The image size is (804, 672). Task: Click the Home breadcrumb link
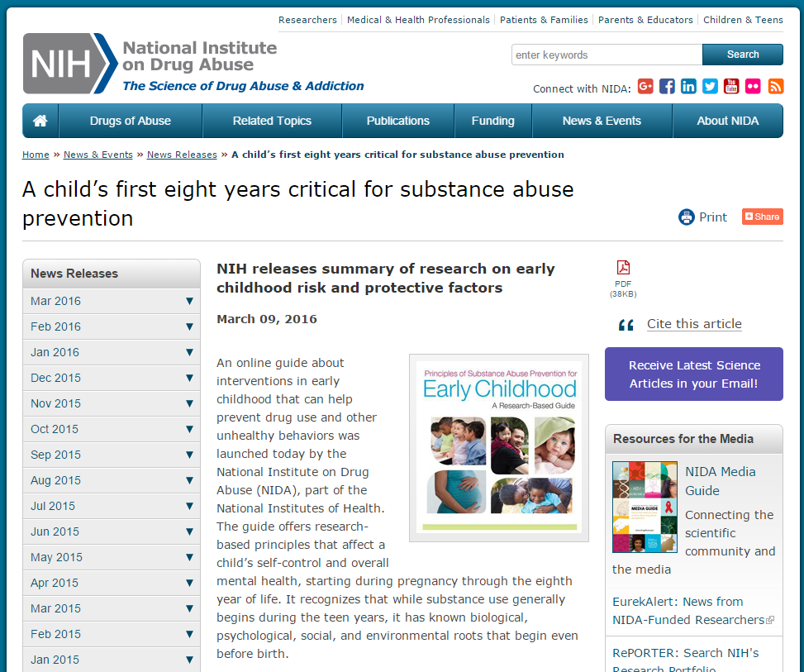coord(36,155)
